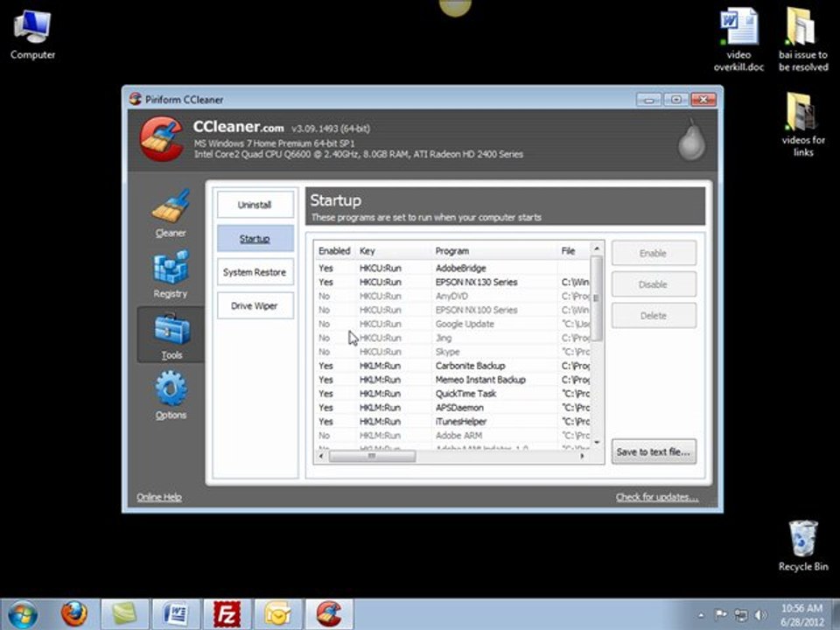This screenshot has height=630, width=840.
Task: Click the volume speaker tray icon
Action: 760,615
